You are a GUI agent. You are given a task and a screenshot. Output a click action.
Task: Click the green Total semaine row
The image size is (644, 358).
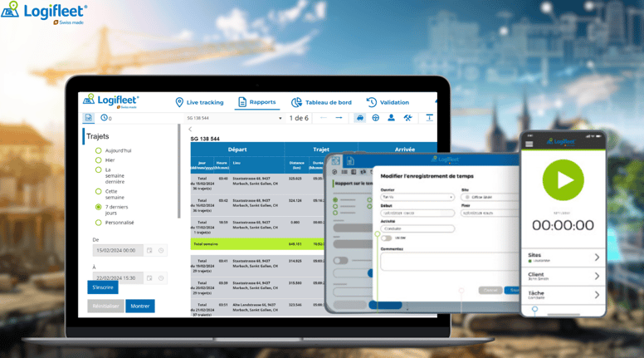click(x=257, y=243)
